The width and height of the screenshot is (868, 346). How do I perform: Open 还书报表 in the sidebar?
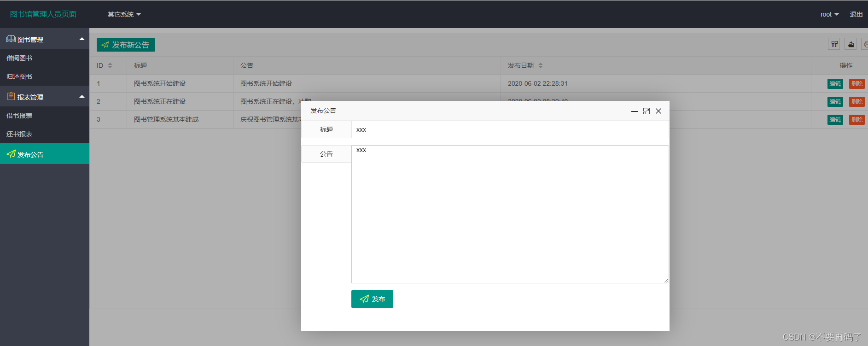click(45, 134)
